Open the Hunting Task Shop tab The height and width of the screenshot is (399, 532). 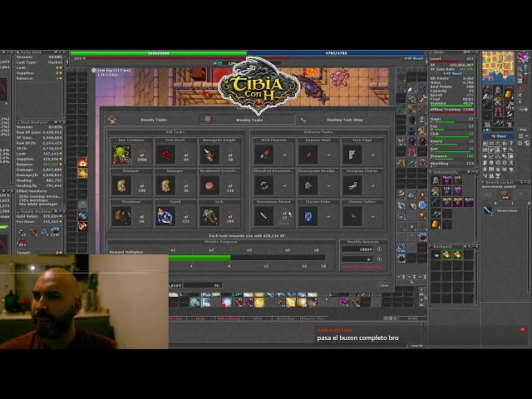(x=342, y=120)
